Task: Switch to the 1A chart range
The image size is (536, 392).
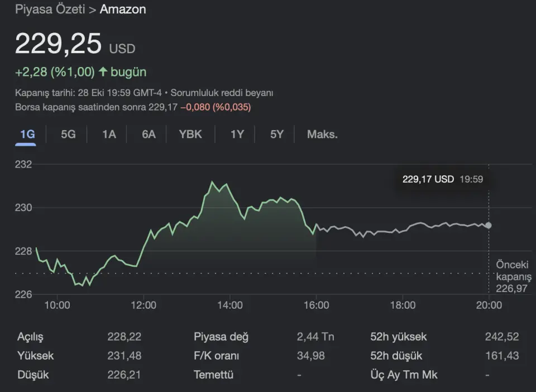Action: tap(109, 134)
